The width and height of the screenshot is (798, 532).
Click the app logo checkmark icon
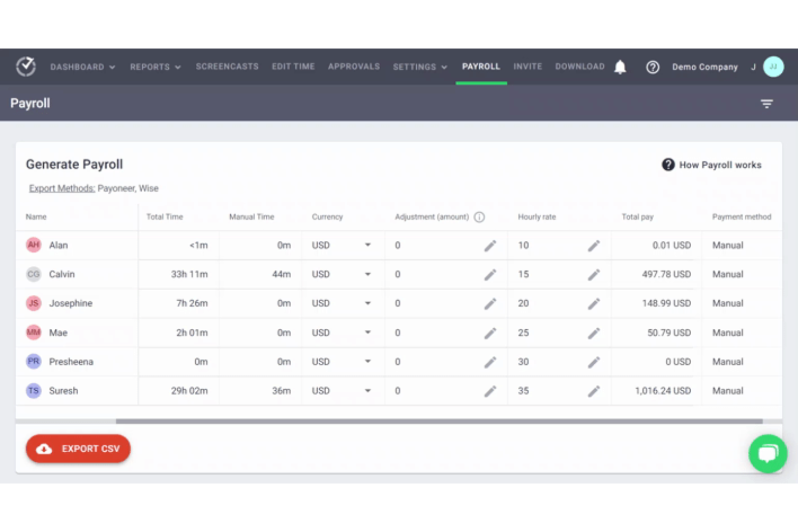click(x=25, y=66)
